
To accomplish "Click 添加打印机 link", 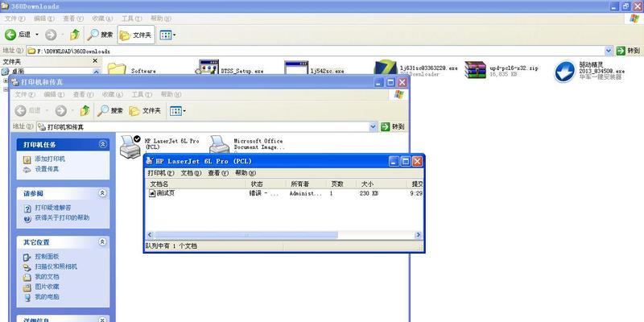I will 50,159.
